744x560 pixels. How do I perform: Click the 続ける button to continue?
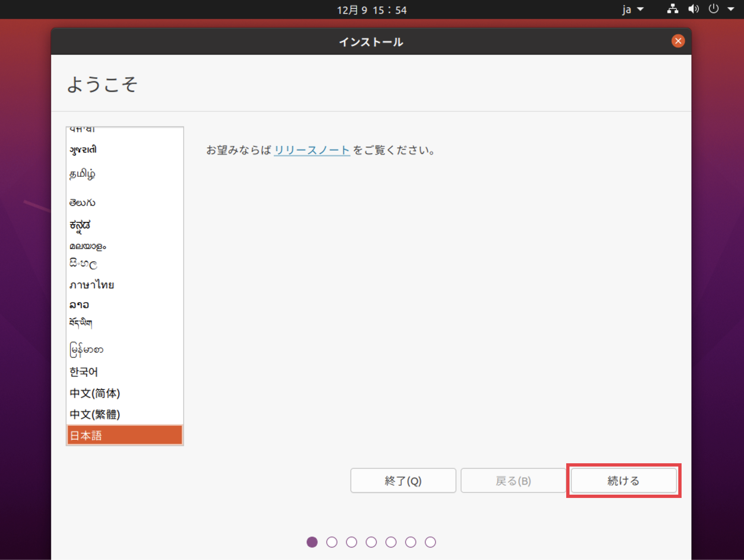tap(623, 481)
